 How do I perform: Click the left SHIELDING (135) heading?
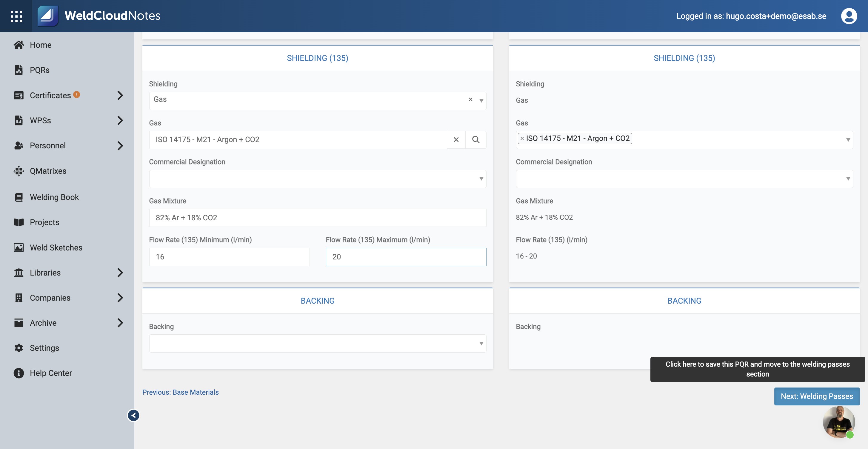(x=317, y=58)
